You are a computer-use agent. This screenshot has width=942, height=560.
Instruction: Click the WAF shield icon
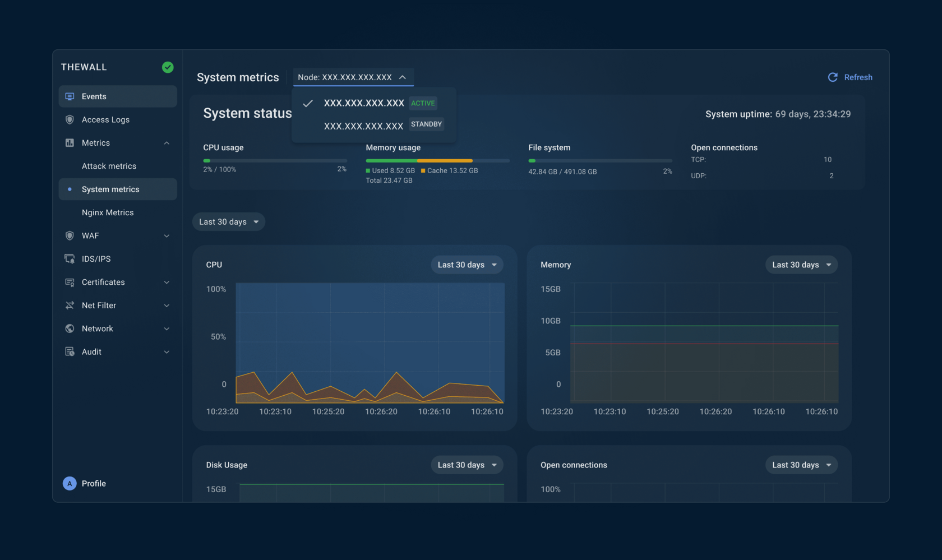pos(70,235)
